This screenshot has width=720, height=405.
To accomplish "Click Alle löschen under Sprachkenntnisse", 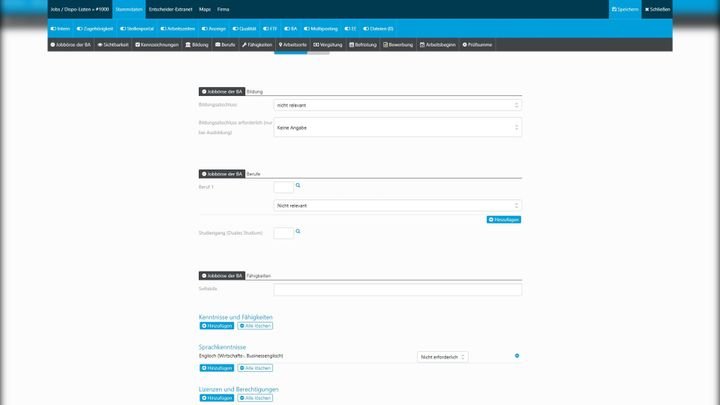I will click(x=255, y=369).
